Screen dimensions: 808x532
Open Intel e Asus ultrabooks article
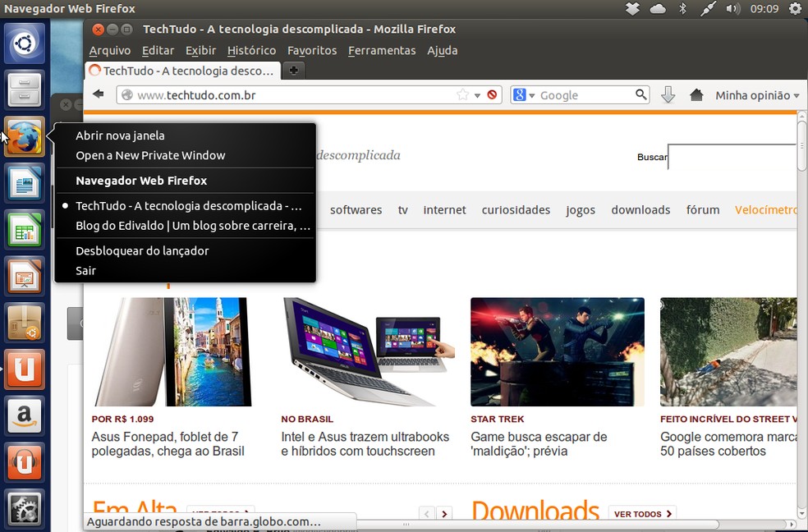tap(365, 444)
